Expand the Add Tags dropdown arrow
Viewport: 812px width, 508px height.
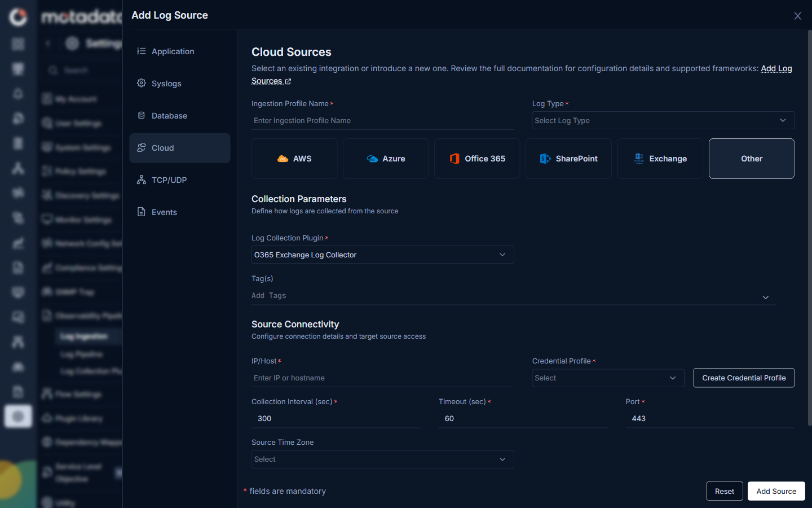766,297
